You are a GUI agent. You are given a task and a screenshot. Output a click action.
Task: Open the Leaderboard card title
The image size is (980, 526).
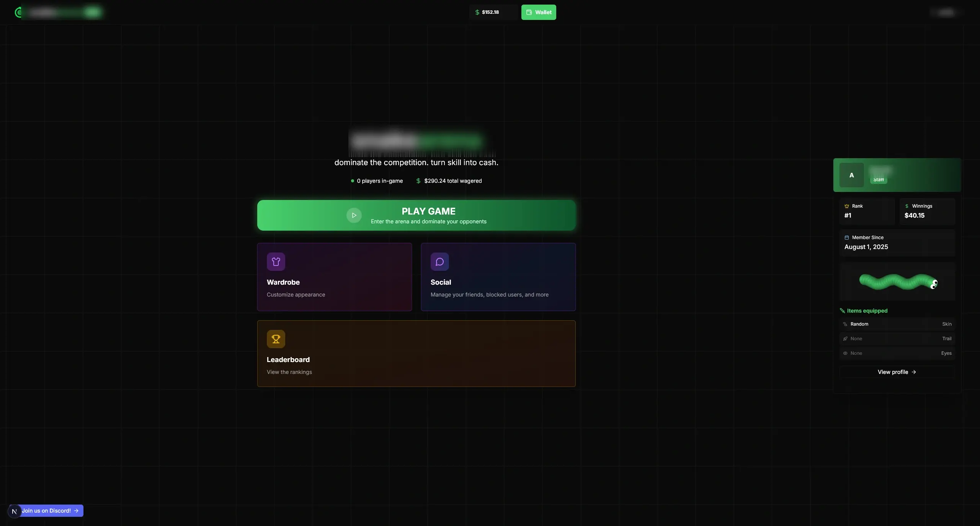[288, 360]
